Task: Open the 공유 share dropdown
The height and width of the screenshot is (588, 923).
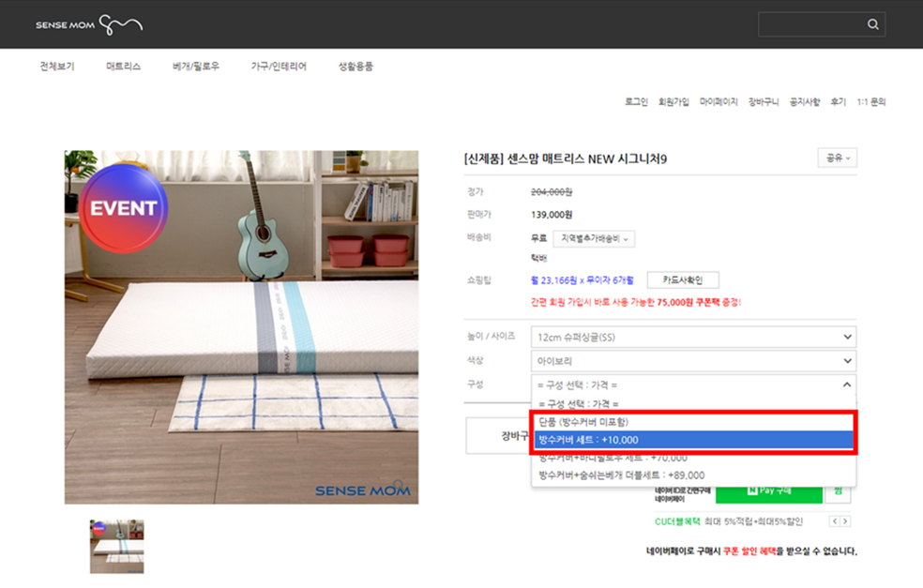Action: tap(837, 158)
